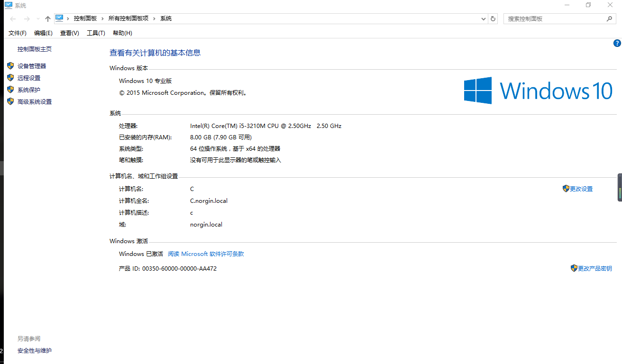This screenshot has width=622, height=364.
Task: Click the Windows 已激活 status text
Action: (x=141, y=254)
